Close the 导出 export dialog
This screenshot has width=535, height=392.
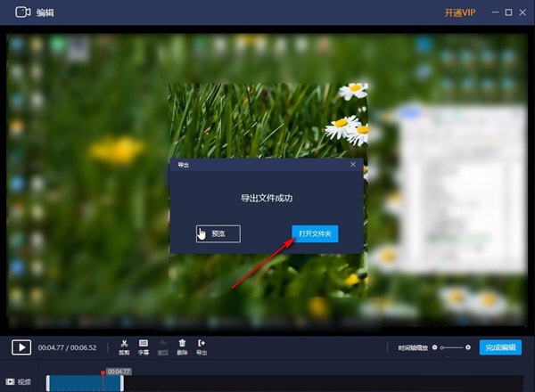pos(353,164)
